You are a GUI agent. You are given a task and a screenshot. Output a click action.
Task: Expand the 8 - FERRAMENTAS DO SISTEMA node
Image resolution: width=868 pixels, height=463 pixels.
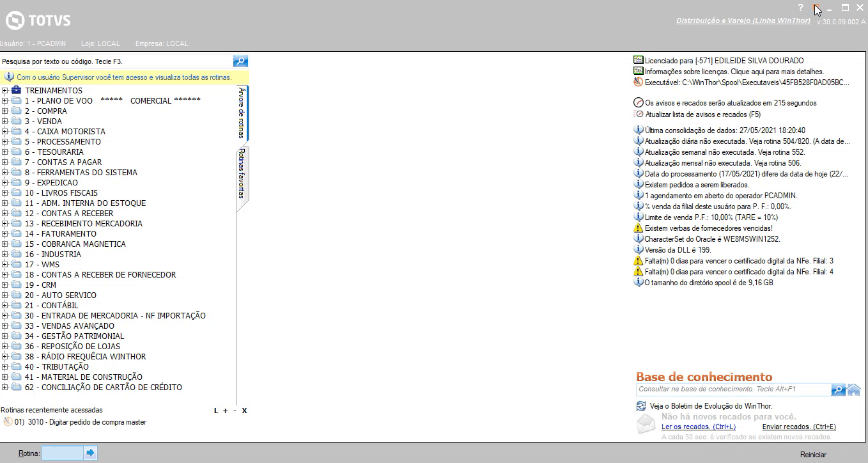coord(5,172)
